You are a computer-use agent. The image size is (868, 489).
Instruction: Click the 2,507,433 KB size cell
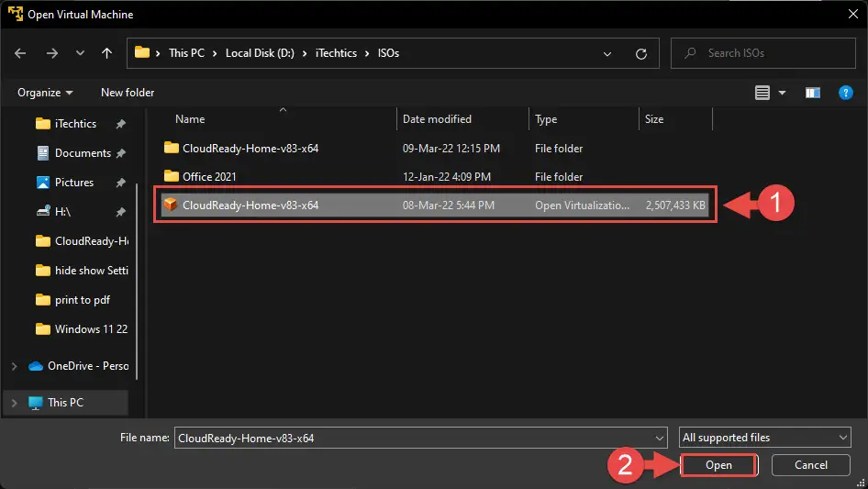click(675, 206)
